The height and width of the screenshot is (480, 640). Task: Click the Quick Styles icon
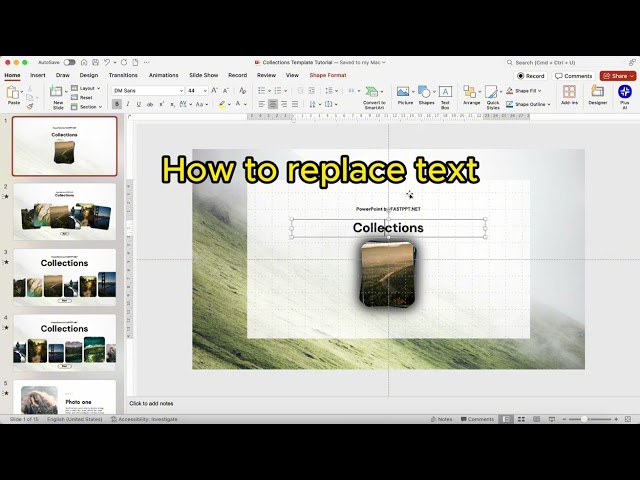tap(491, 92)
